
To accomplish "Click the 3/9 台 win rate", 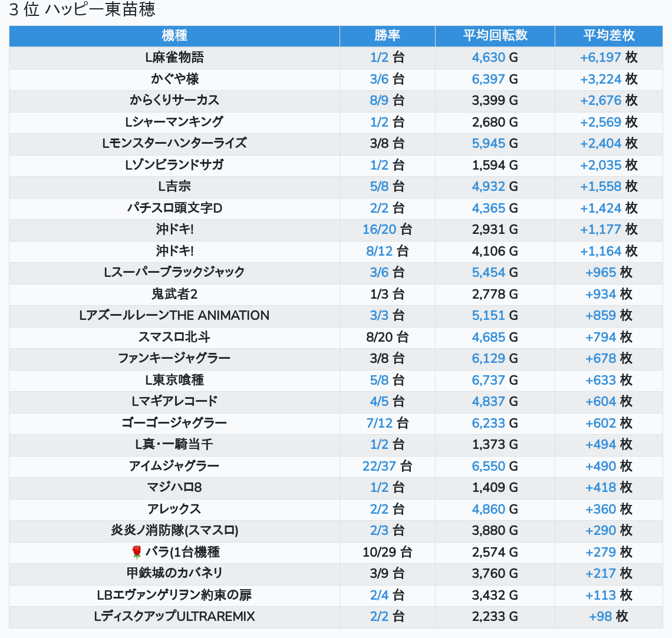I will (387, 574).
